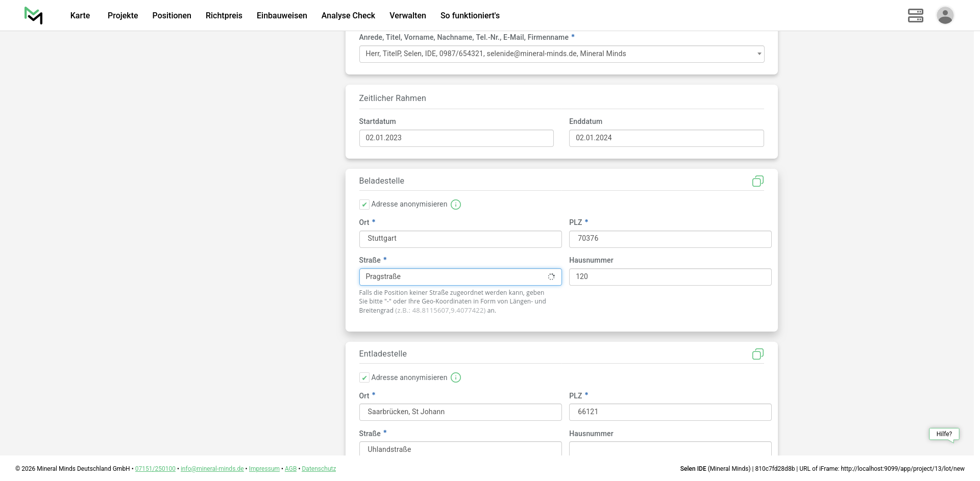This screenshot has height=481, width=980.
Task: Click copy icon in Entladestelle section
Action: tap(757, 354)
